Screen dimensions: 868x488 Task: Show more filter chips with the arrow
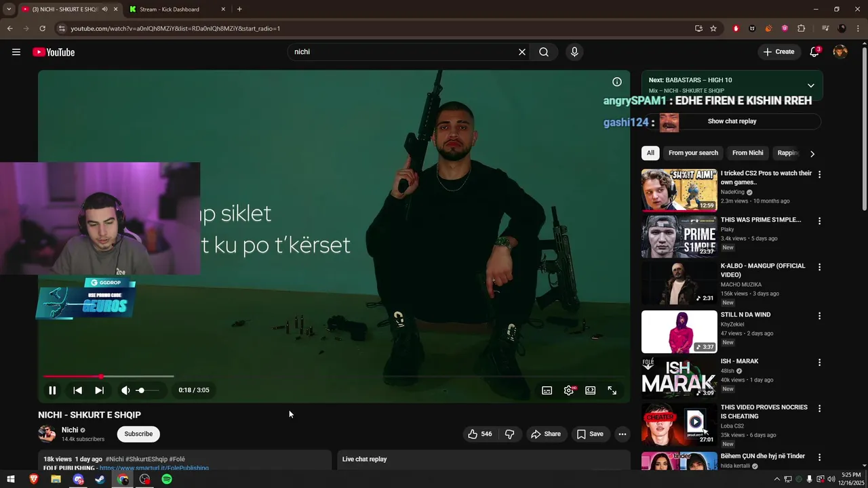tap(812, 154)
